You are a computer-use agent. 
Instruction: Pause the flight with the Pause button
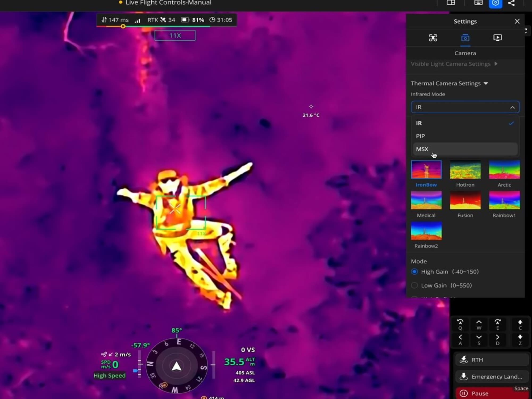point(492,393)
